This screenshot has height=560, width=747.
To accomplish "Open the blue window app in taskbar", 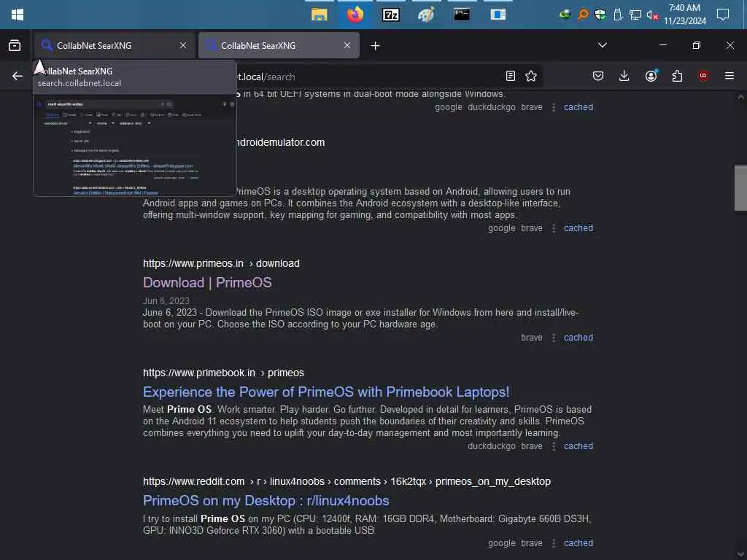I will point(498,15).
